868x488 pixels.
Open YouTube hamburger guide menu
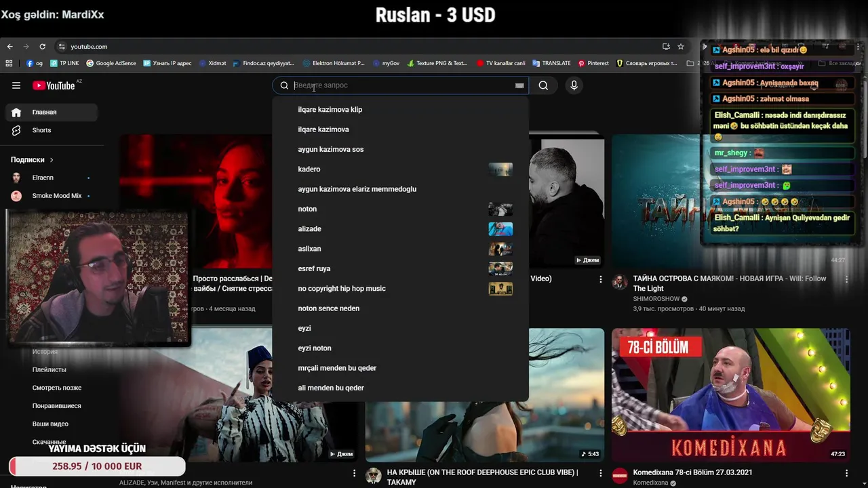click(16, 85)
